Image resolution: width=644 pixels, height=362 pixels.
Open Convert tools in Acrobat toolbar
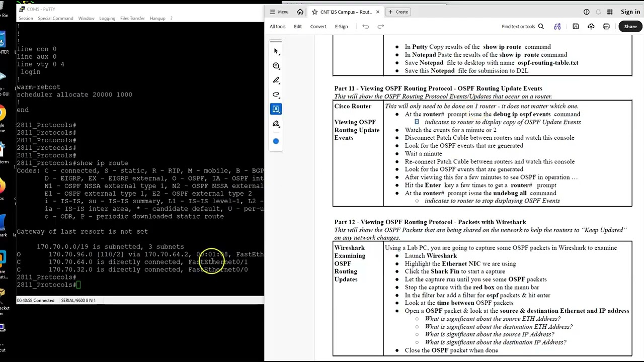click(x=318, y=27)
